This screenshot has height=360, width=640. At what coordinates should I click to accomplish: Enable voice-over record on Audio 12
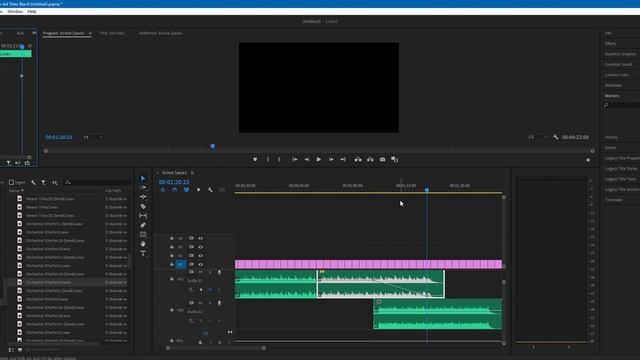pos(220,303)
